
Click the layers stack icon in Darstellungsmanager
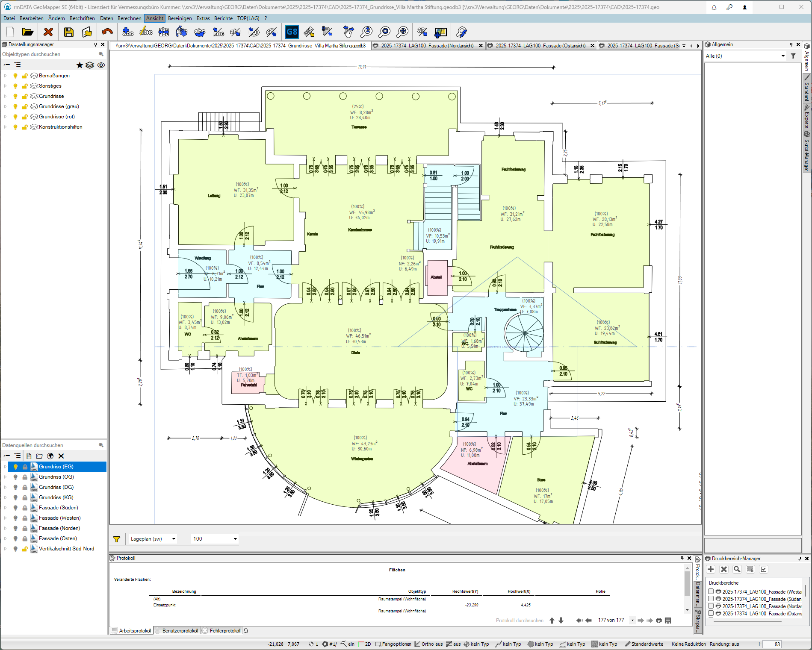click(90, 65)
